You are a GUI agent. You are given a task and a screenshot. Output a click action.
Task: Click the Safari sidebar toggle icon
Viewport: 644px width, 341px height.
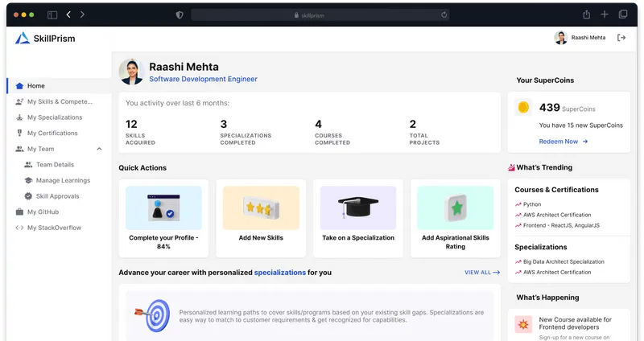click(x=52, y=14)
